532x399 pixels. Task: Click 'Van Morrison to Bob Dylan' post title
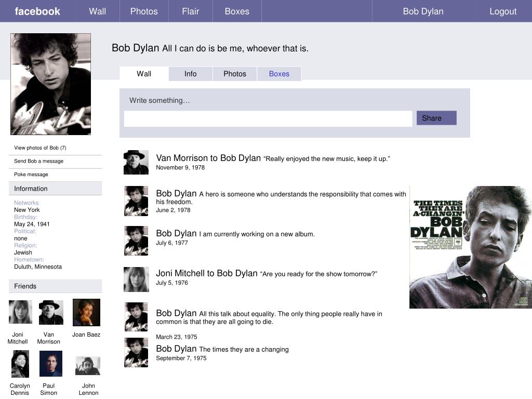[x=208, y=158]
